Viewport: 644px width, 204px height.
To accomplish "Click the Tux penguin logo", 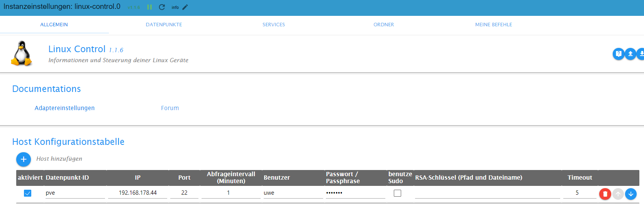I will [x=21, y=54].
